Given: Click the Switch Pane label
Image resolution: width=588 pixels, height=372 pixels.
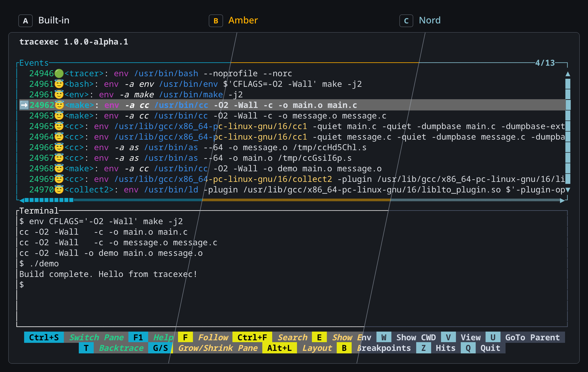Looking at the screenshot, I should click(96, 337).
